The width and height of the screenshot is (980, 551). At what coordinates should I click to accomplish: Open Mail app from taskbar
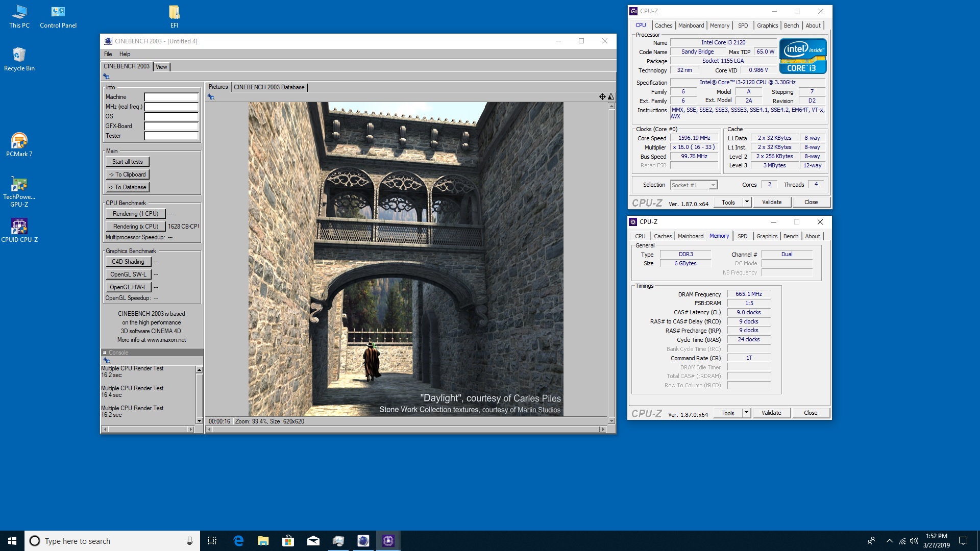(x=313, y=541)
